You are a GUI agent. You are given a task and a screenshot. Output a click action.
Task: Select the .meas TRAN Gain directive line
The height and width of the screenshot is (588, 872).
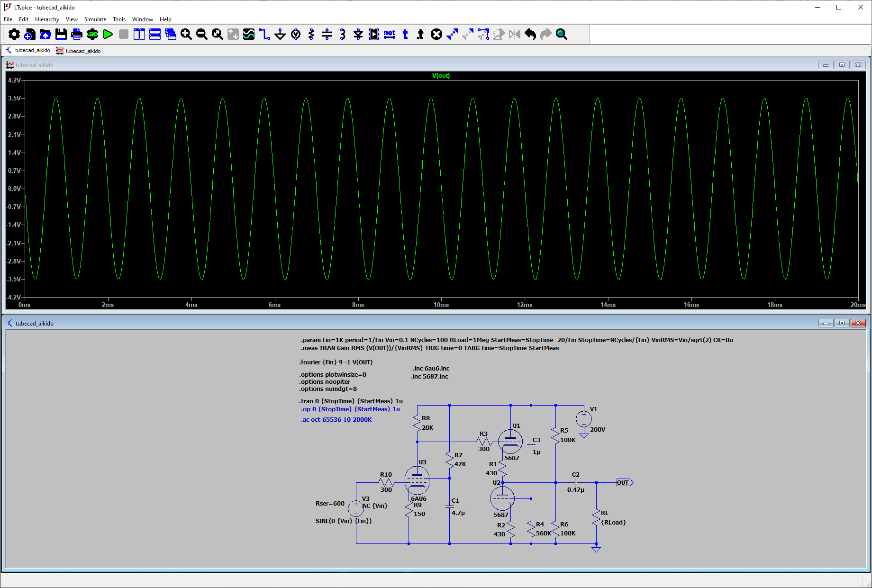tap(430, 348)
